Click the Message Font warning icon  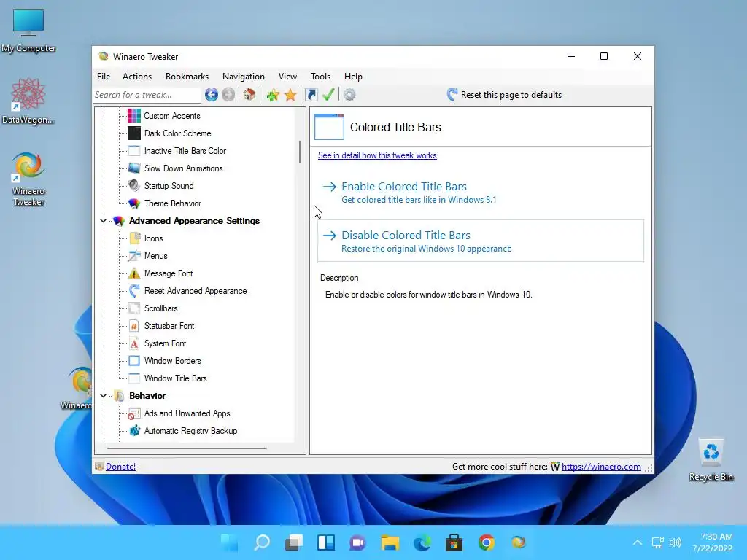click(134, 273)
